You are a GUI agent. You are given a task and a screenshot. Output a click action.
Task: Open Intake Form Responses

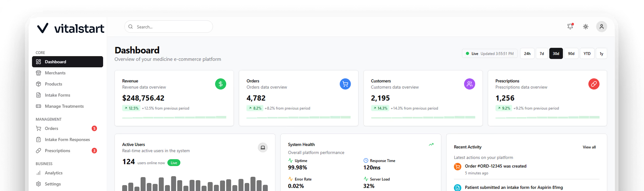pyautogui.click(x=68, y=140)
